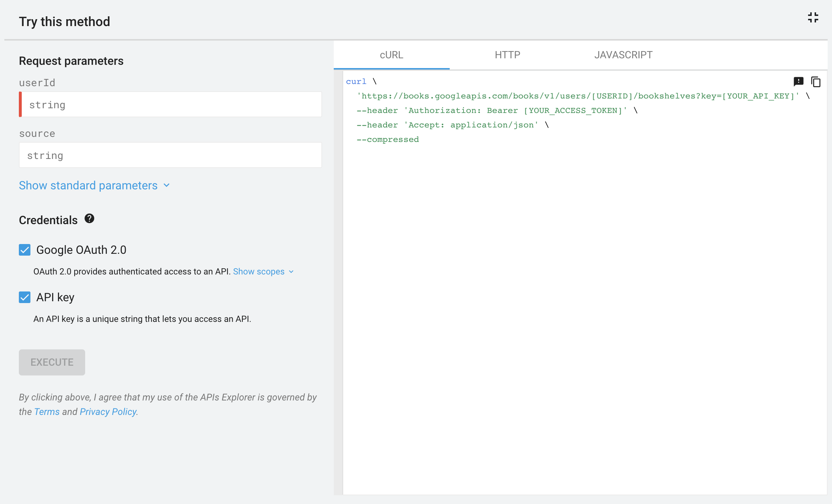Screen dimensions: 832x504
Task: Click the copy code icon
Action: coord(816,82)
